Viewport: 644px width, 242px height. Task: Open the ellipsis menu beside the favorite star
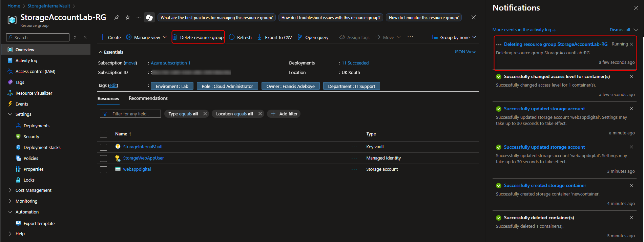point(139,17)
